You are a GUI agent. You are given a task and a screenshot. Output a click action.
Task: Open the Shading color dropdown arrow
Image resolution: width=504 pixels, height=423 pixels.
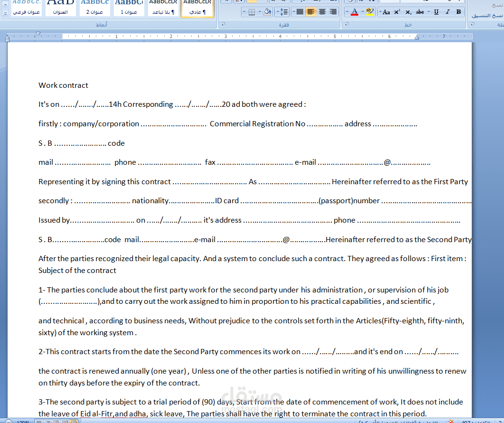(260, 12)
